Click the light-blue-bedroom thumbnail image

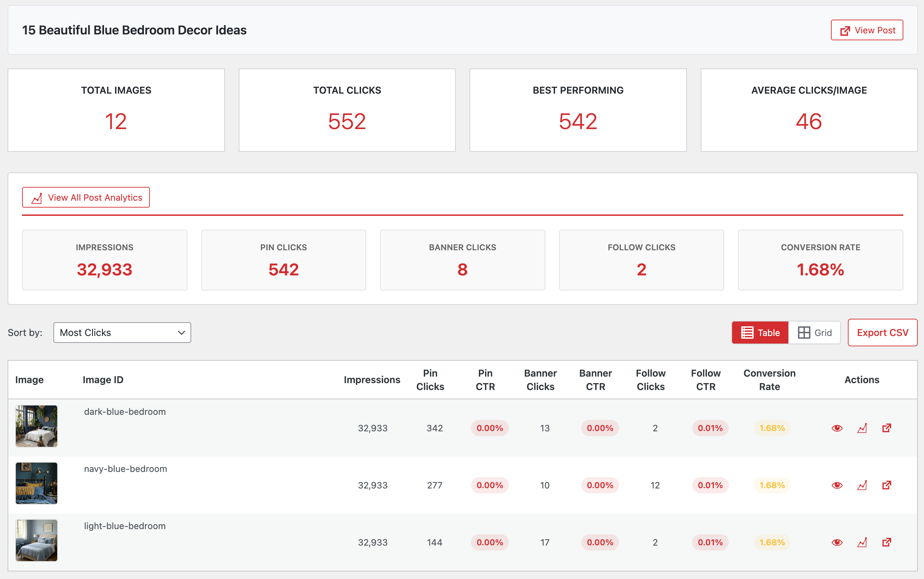click(37, 540)
